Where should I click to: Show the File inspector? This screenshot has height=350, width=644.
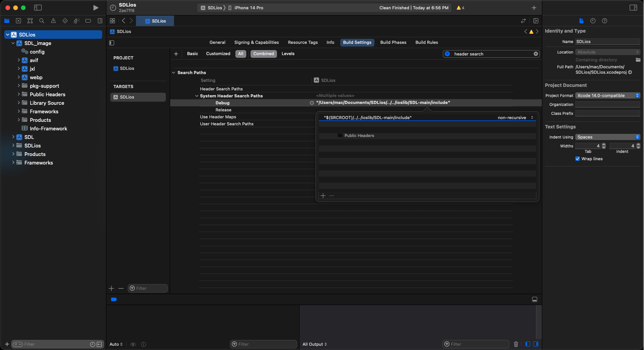tap(581, 21)
